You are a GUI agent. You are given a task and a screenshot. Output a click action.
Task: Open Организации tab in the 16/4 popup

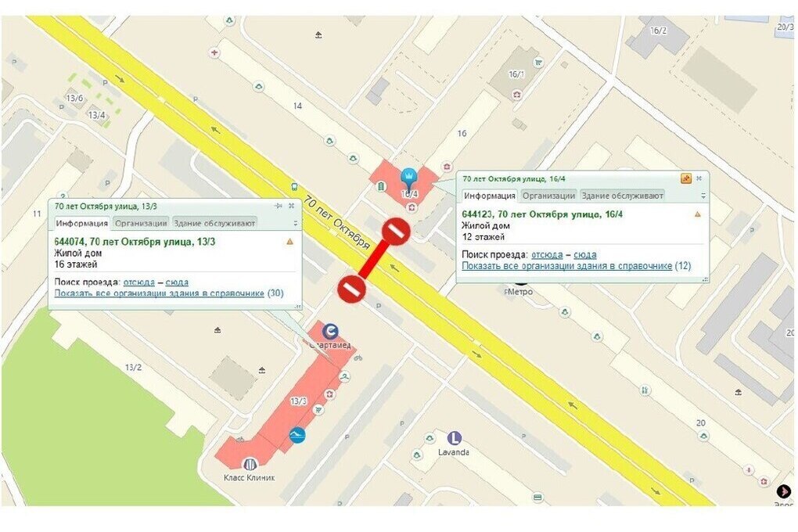[x=548, y=196]
